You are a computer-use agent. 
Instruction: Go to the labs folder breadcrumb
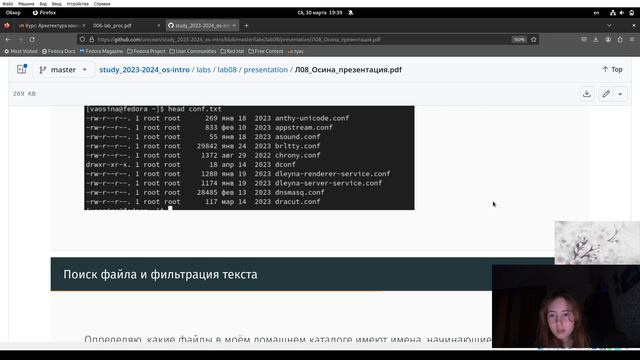point(204,70)
